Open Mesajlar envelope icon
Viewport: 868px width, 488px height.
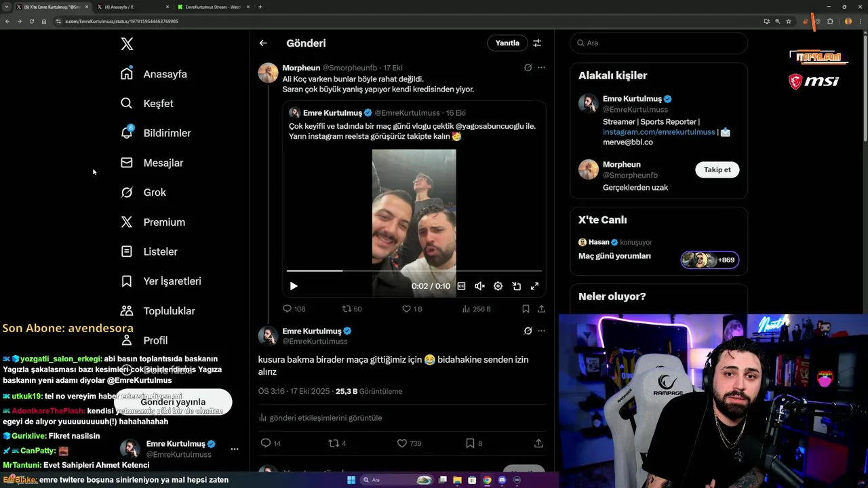pyautogui.click(x=127, y=163)
